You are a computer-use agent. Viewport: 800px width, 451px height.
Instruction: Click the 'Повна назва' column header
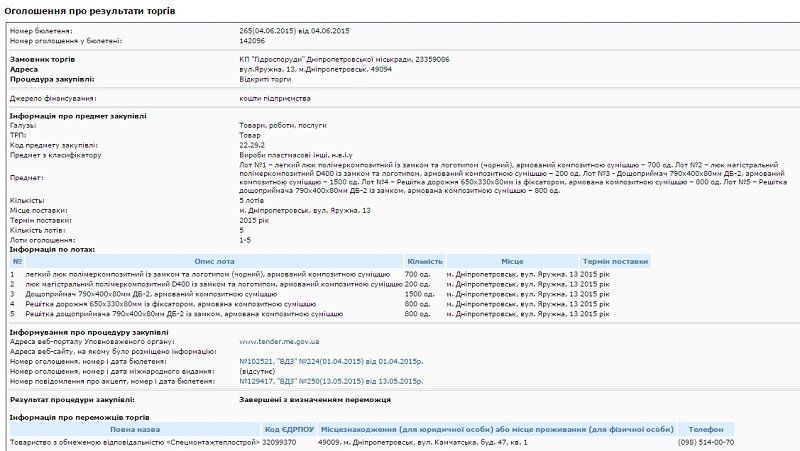coord(134,428)
